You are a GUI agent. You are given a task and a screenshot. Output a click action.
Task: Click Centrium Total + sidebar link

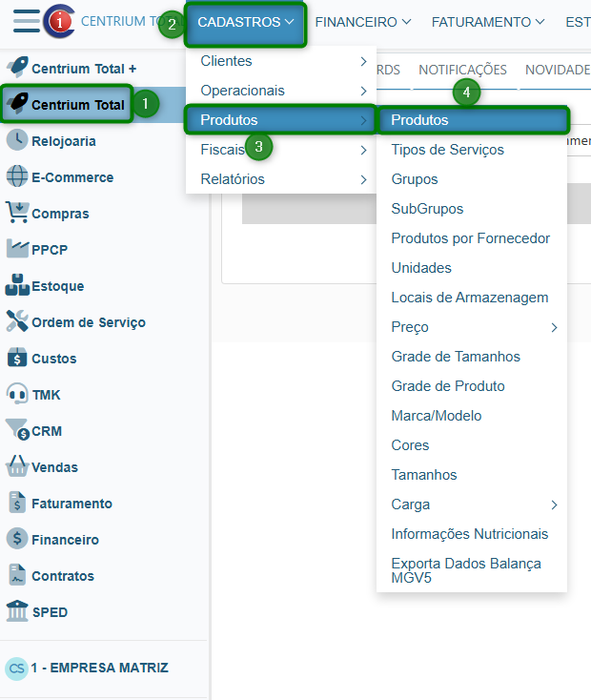pyautogui.click(x=84, y=69)
